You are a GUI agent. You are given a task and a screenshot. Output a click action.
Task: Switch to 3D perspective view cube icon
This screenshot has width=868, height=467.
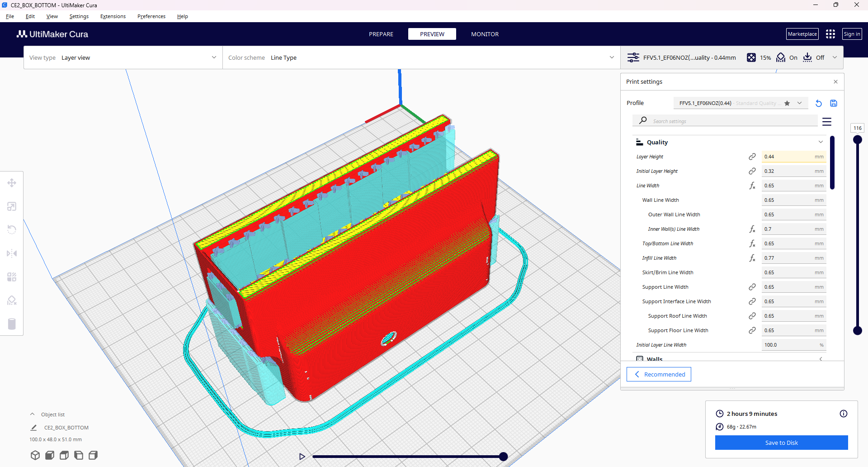pyautogui.click(x=35, y=455)
